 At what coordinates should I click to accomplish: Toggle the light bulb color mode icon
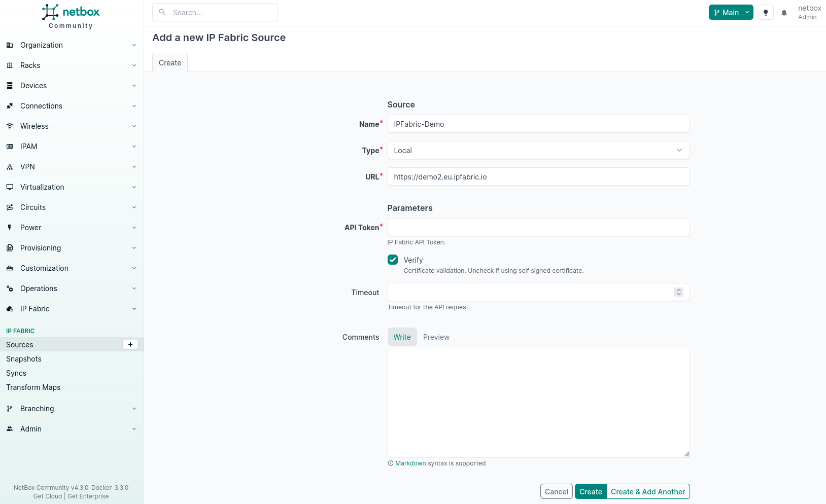tap(766, 13)
